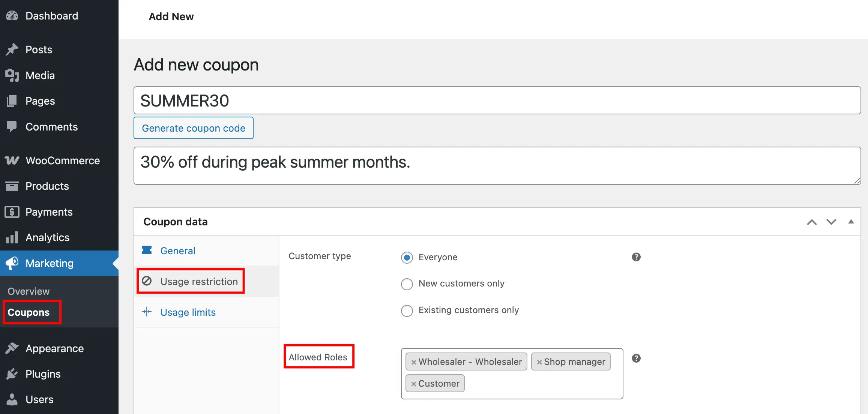Click the Plugins plug icon

[x=12, y=374]
